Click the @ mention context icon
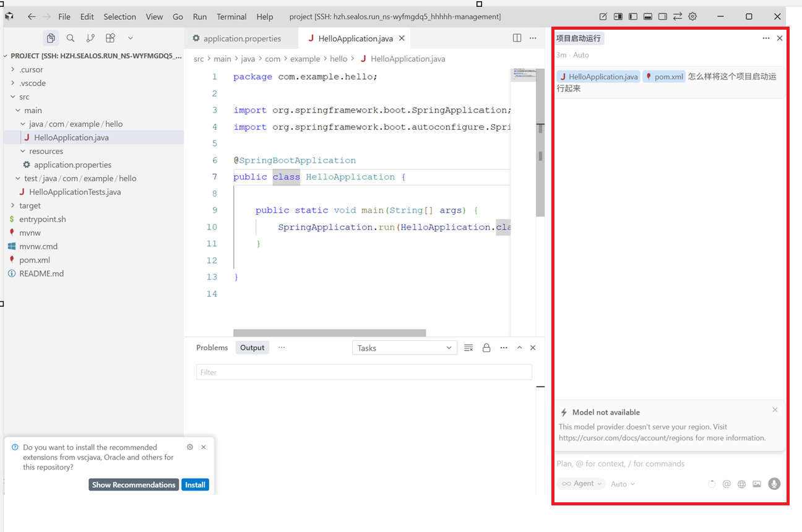 click(x=727, y=484)
